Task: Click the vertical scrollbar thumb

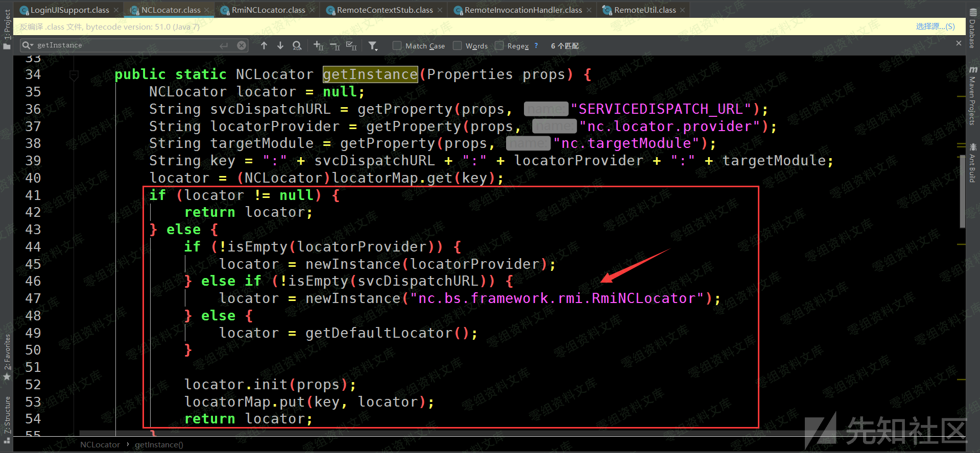Action: [962, 191]
